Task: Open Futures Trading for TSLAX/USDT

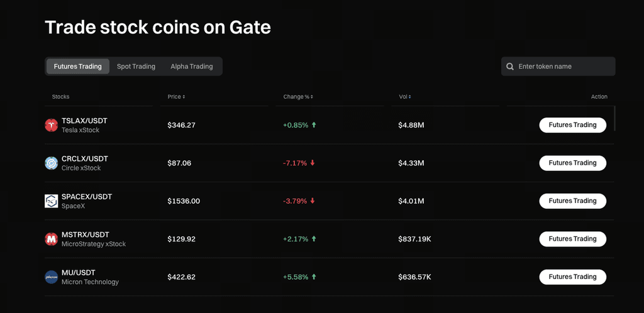Action: coord(572,125)
